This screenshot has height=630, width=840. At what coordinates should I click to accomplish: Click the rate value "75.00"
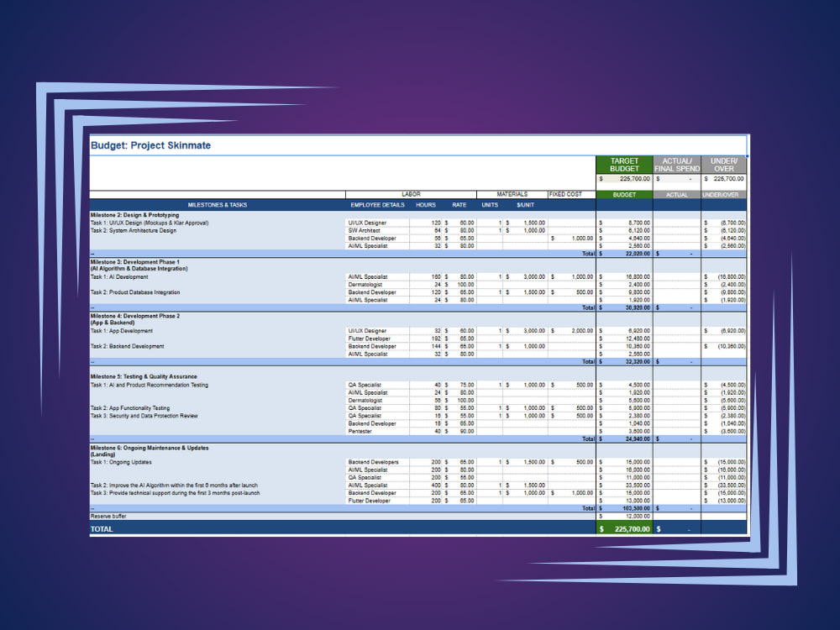click(x=466, y=386)
